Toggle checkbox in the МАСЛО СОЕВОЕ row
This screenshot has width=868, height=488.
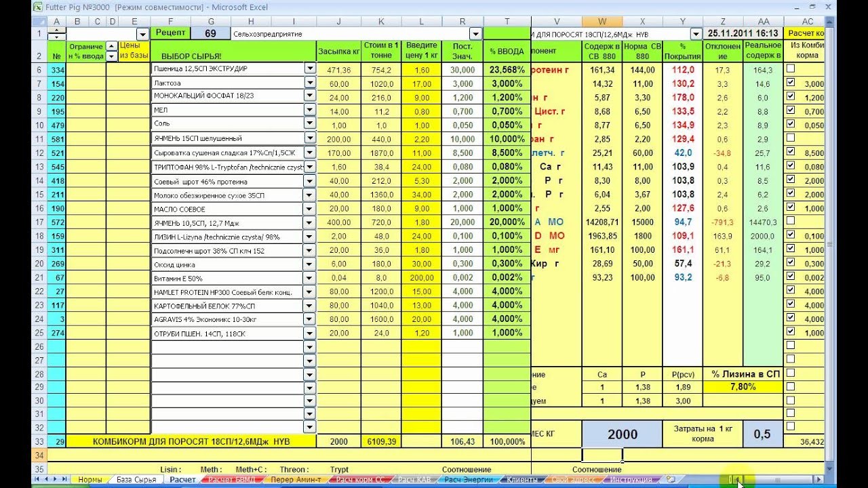point(791,207)
